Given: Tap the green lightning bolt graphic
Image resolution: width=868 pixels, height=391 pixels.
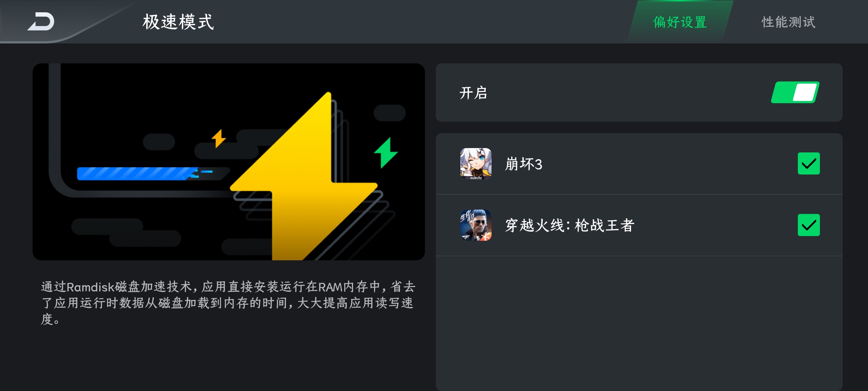Looking at the screenshot, I should (386, 153).
